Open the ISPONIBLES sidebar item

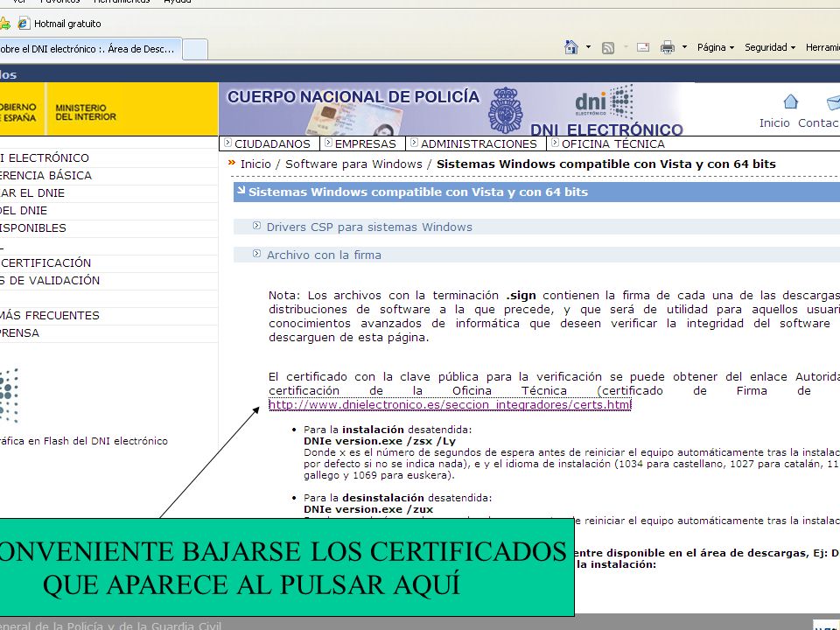33,227
